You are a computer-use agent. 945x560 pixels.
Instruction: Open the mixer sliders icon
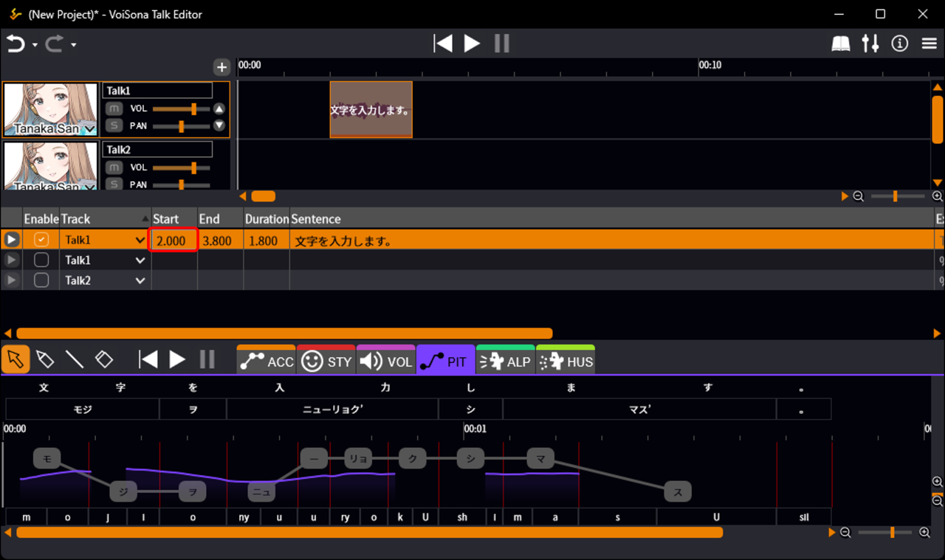tap(870, 44)
